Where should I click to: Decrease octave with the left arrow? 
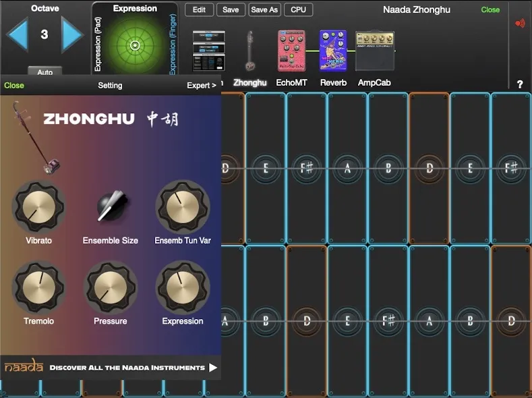[x=18, y=34]
